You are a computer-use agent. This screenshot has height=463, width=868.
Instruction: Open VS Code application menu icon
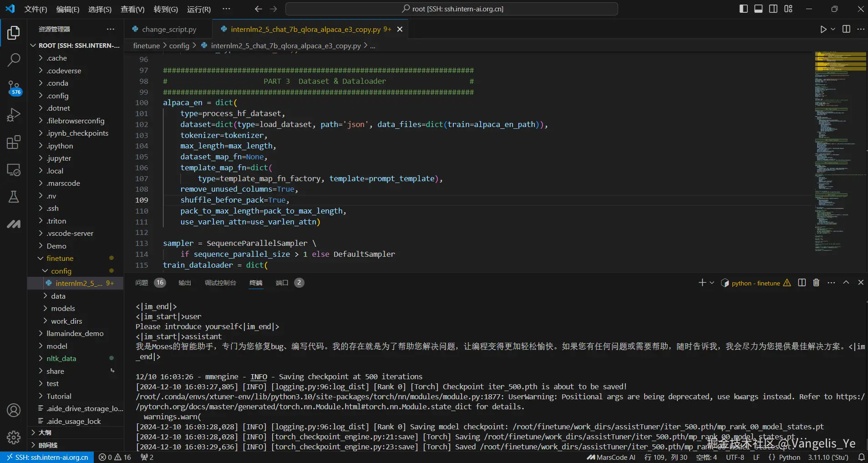(x=10, y=9)
